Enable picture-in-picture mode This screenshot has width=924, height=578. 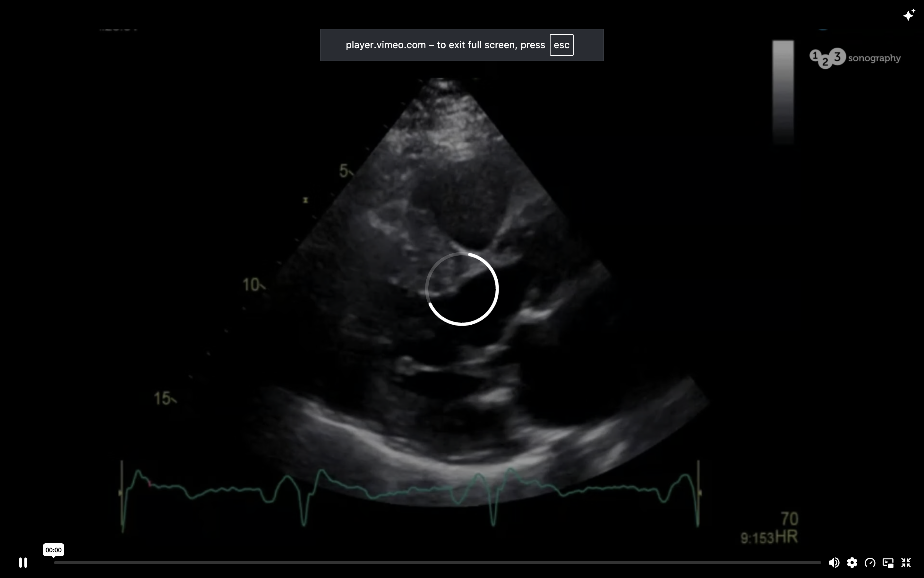[888, 562]
